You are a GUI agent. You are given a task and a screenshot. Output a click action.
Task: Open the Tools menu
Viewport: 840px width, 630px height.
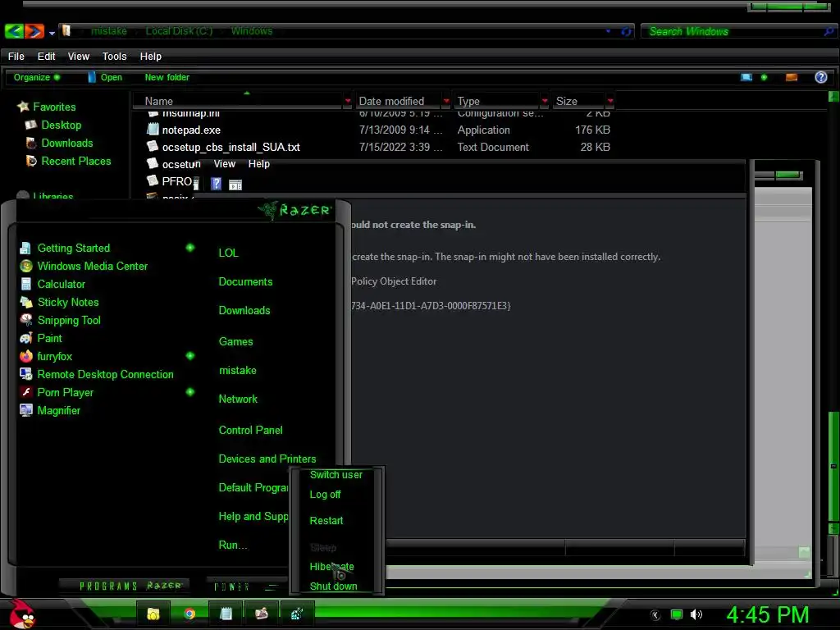[114, 57]
